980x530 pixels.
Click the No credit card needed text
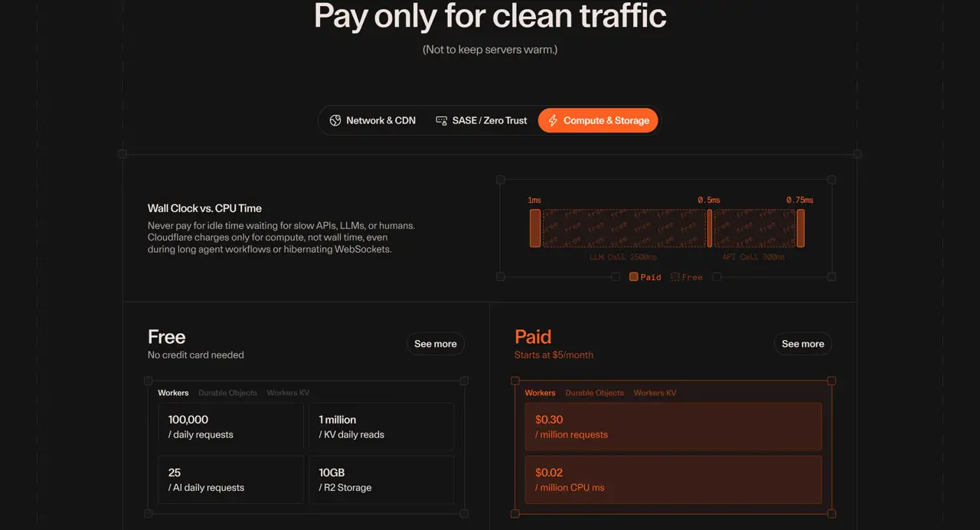point(196,355)
